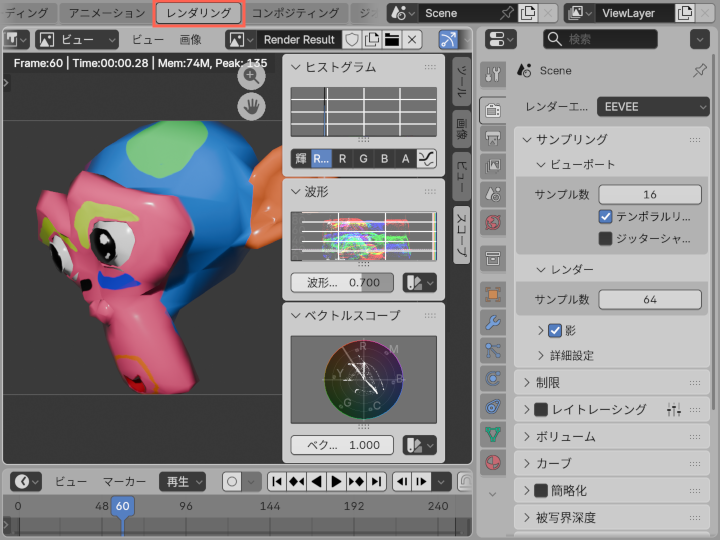
Task: Collapse the ベクトルスコープ panel
Action: (296, 315)
